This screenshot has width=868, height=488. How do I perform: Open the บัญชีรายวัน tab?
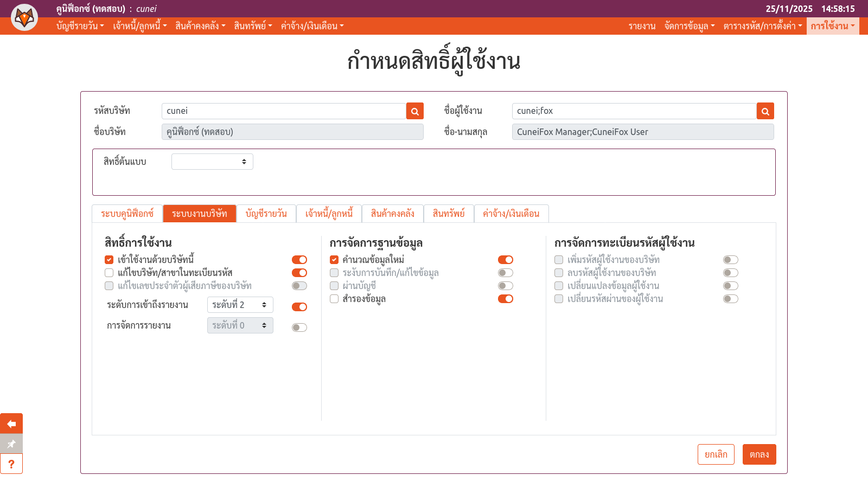[266, 214]
